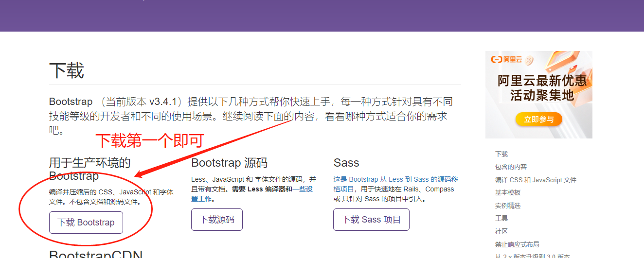Click the 下载 Bootstrap button
This screenshot has height=258, width=644.
[86, 223]
